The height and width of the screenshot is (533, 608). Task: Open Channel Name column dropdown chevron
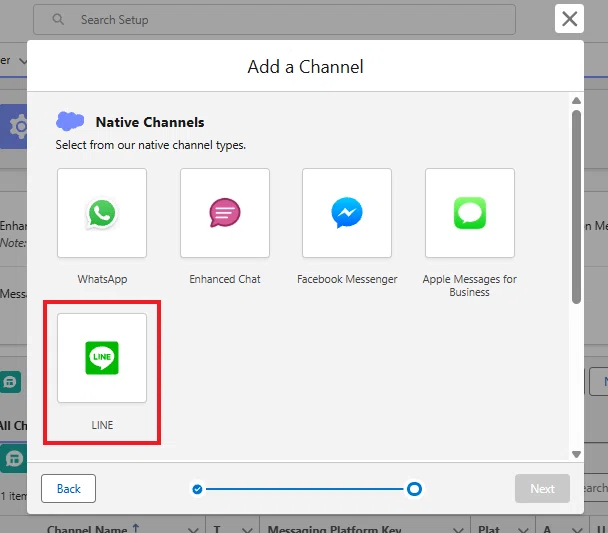pos(193,530)
